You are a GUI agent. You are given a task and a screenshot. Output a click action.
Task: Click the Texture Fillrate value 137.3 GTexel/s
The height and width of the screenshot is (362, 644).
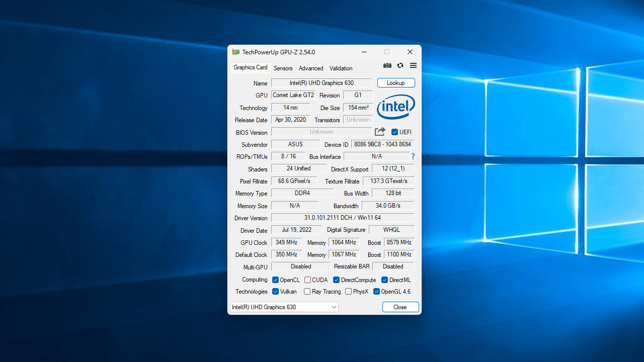tap(388, 181)
